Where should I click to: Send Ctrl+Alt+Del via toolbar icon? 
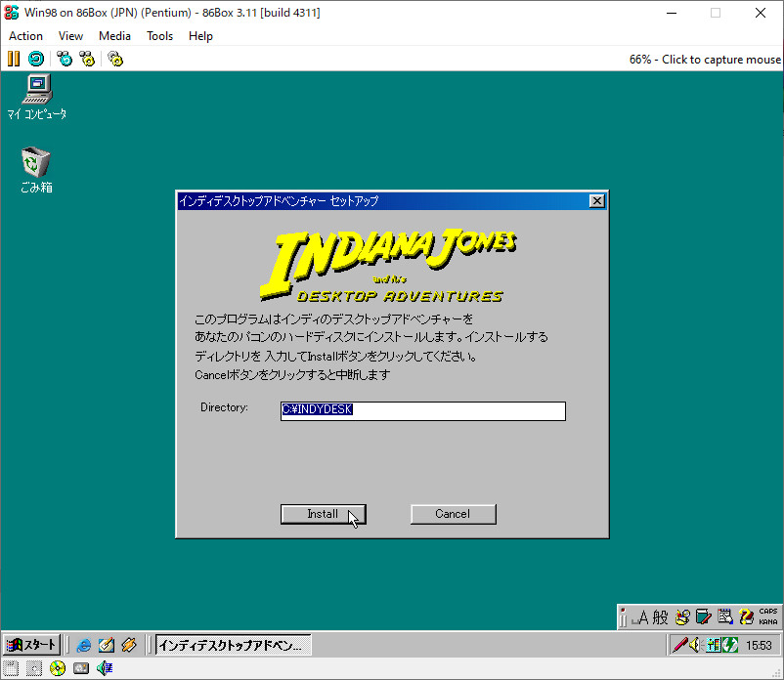(x=65, y=59)
